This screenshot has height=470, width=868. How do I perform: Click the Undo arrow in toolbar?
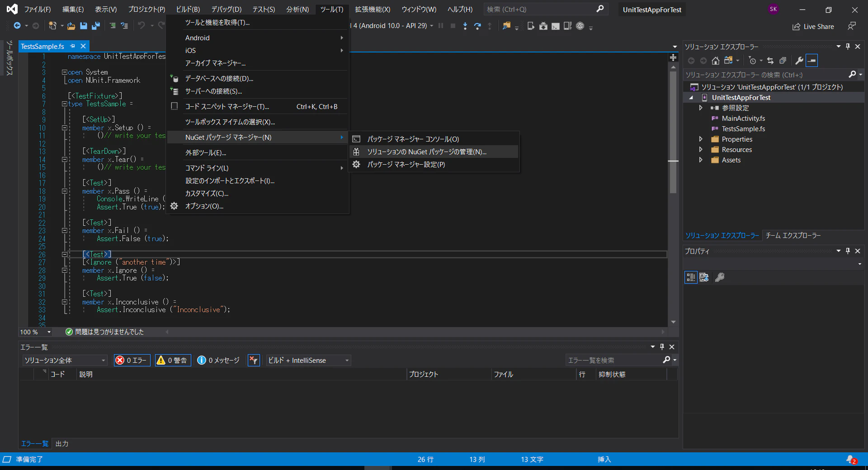coord(142,26)
